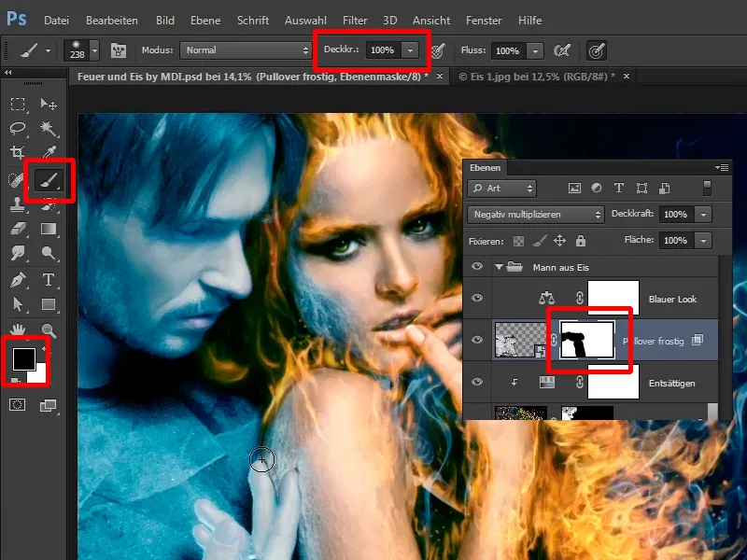Select the Move tool
Screen dimensions: 747x560
[x=49, y=104]
